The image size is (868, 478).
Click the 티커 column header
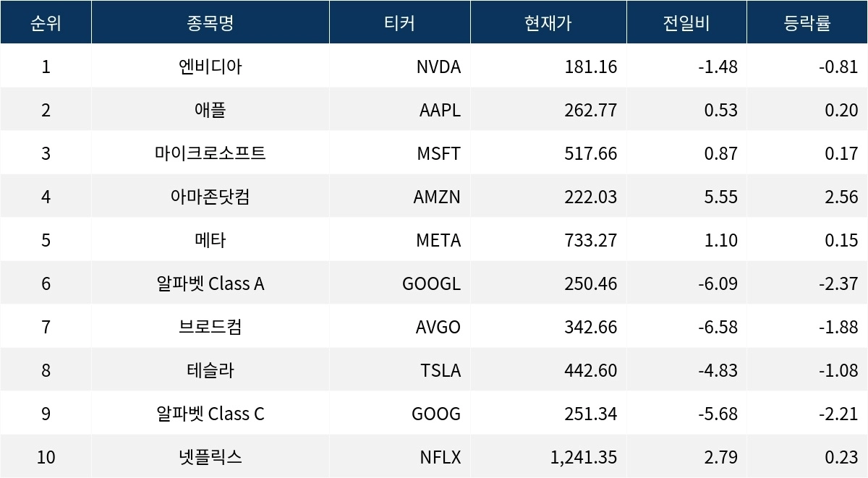(x=399, y=22)
